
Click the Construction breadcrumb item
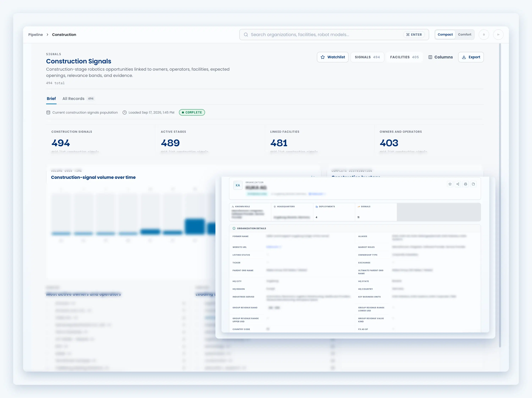(64, 35)
